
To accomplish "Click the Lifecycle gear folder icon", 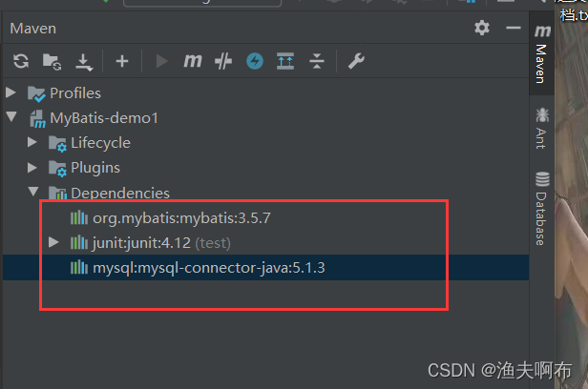I will (x=57, y=144).
